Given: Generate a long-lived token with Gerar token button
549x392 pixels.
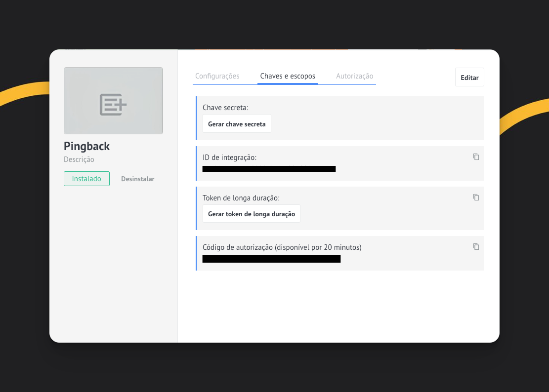Looking at the screenshot, I should coord(251,214).
